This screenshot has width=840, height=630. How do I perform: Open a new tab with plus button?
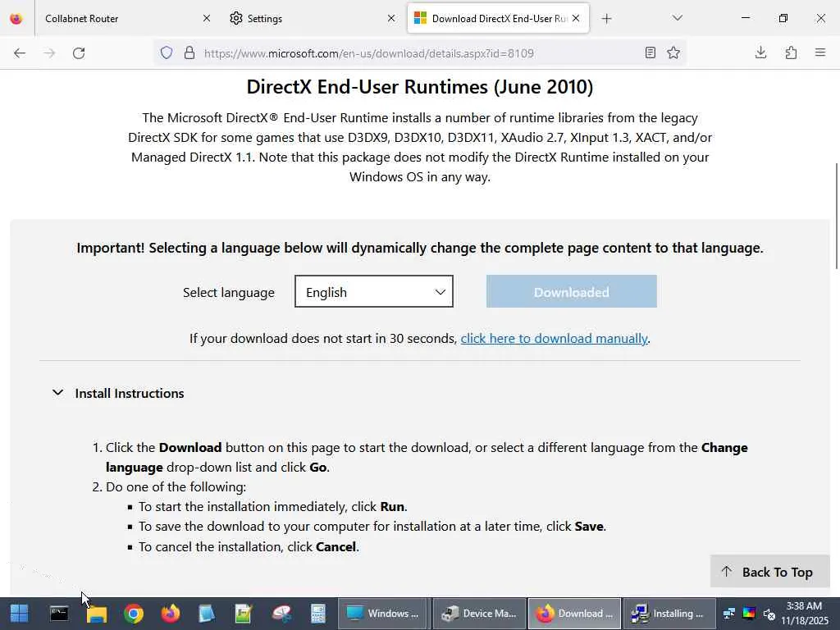(606, 19)
